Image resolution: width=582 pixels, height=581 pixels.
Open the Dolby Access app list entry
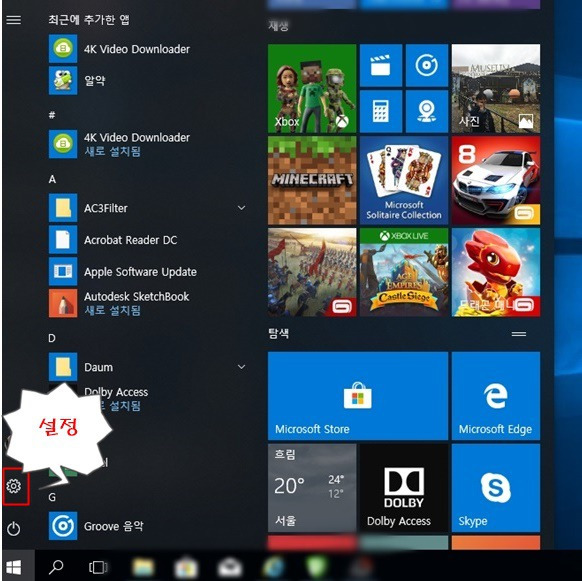pos(116,398)
